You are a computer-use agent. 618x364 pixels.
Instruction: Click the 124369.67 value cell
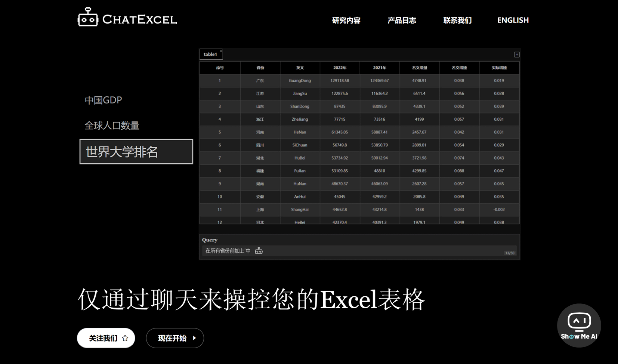tap(380, 81)
